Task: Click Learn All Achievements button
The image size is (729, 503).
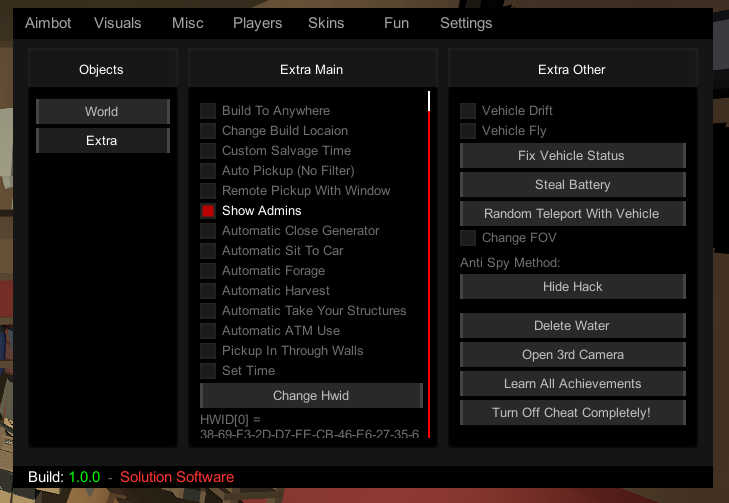Action: (x=573, y=384)
